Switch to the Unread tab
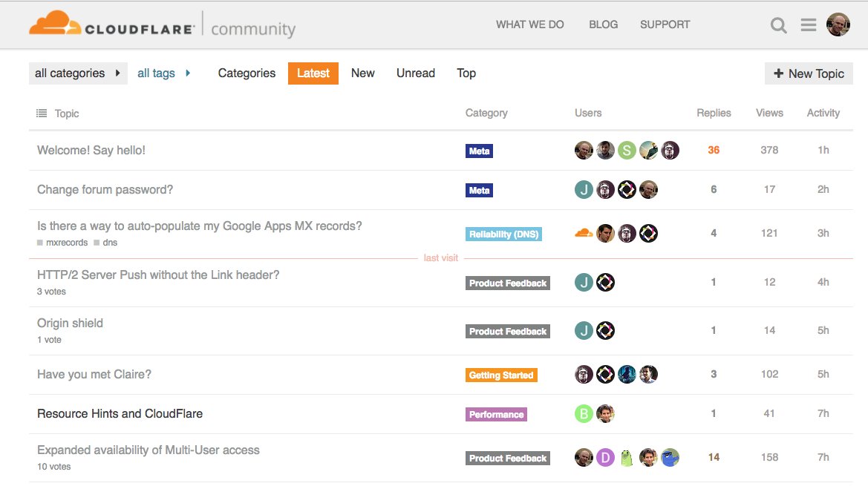The height and width of the screenshot is (486, 868). coord(416,73)
